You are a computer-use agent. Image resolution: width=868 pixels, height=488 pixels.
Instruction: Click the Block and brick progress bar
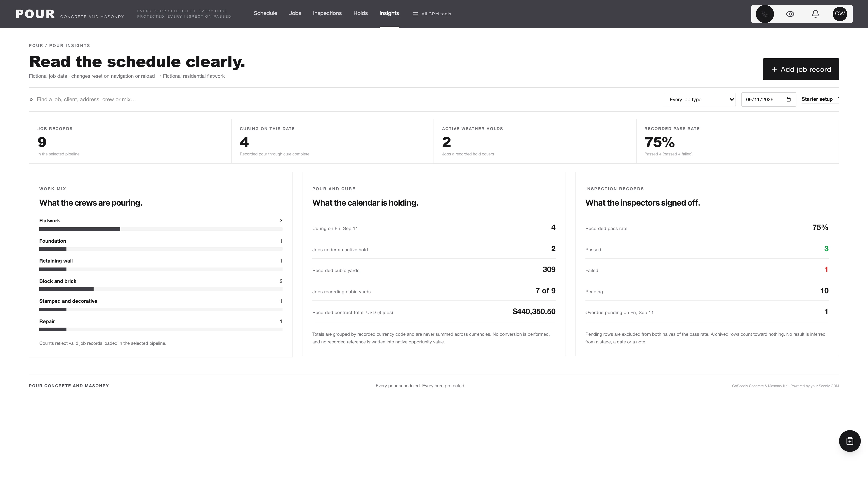[161, 289]
